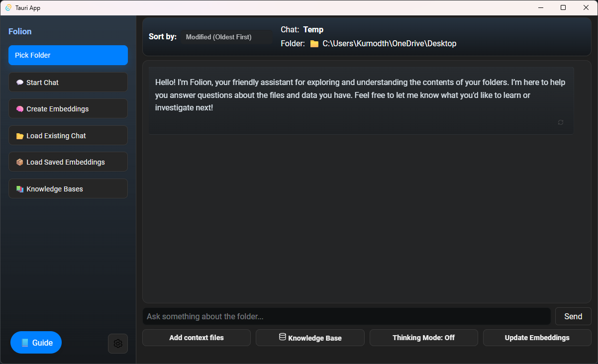Click the package icon for Load Saved Embeddings

click(x=20, y=162)
